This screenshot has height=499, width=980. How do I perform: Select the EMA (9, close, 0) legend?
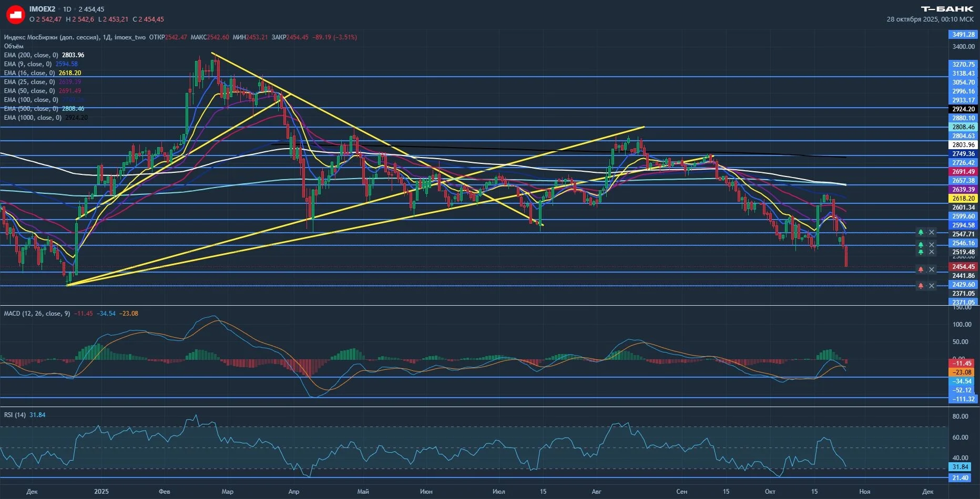(28, 64)
